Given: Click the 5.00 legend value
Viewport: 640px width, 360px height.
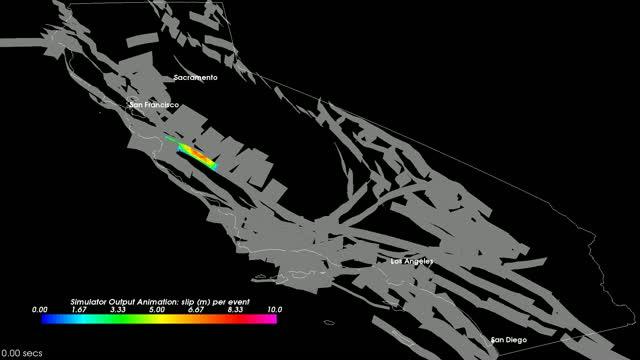Looking at the screenshot, I should pos(157,310).
